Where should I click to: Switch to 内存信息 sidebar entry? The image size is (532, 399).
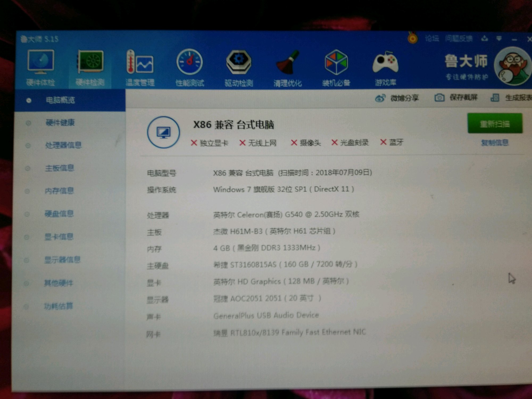(59, 191)
